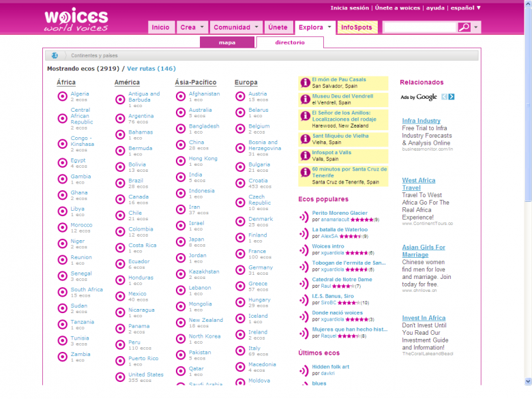Click the target icon next to Brazil
Image resolution: width=532 pixels, height=399 pixels.
click(120, 183)
